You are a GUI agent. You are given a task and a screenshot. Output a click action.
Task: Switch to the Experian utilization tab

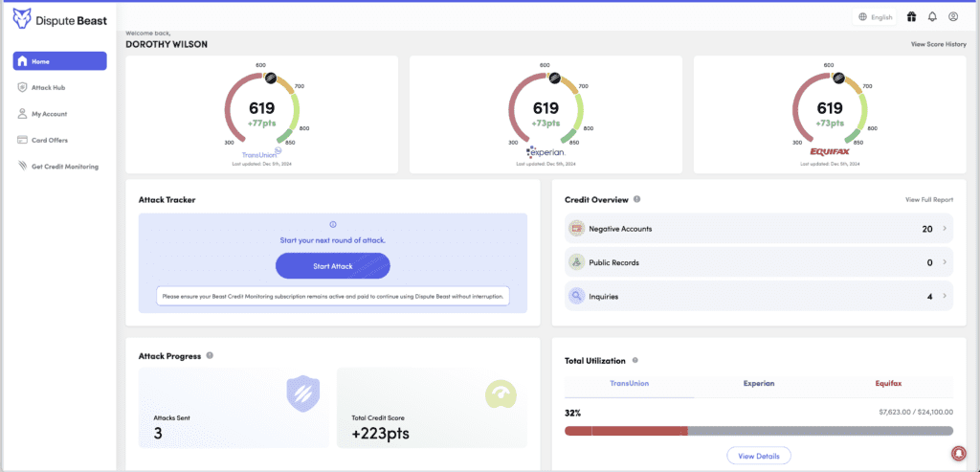(x=759, y=384)
